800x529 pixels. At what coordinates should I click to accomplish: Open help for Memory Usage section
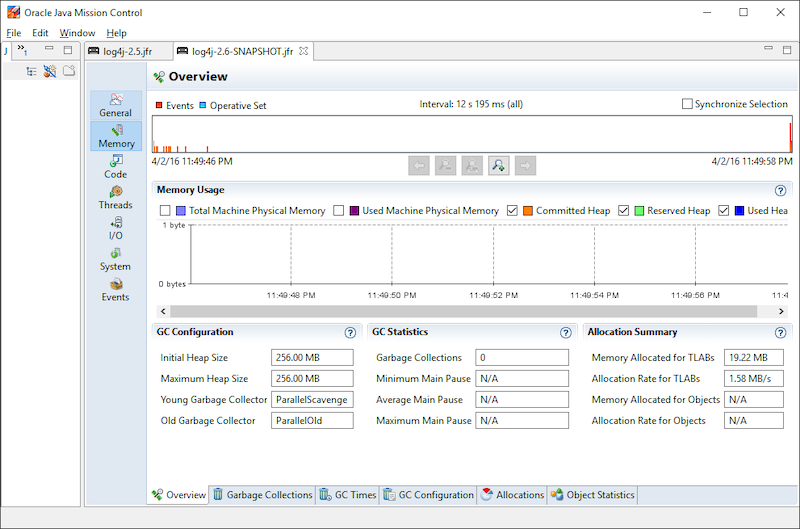click(780, 190)
